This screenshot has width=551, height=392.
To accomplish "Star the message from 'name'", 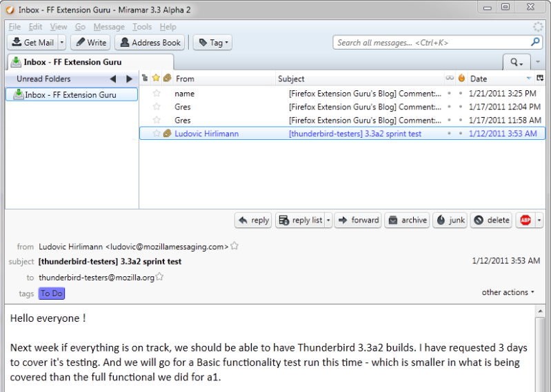I will tap(157, 93).
